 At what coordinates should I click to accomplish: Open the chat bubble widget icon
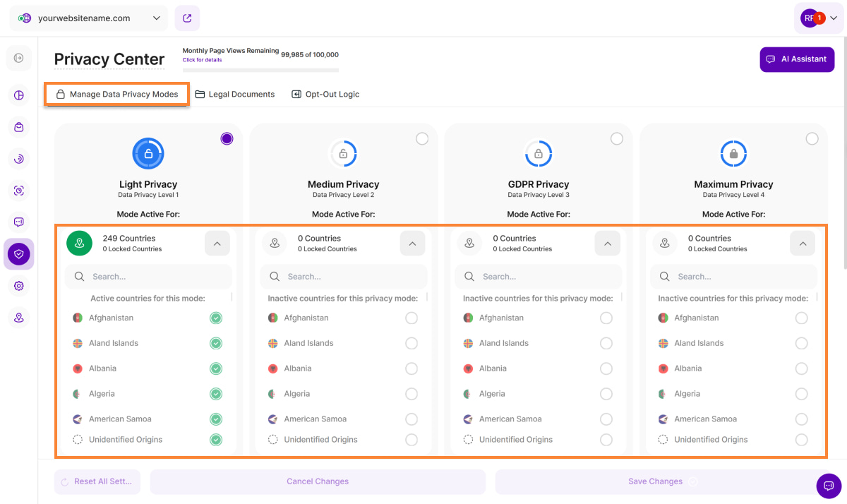tap(829, 486)
